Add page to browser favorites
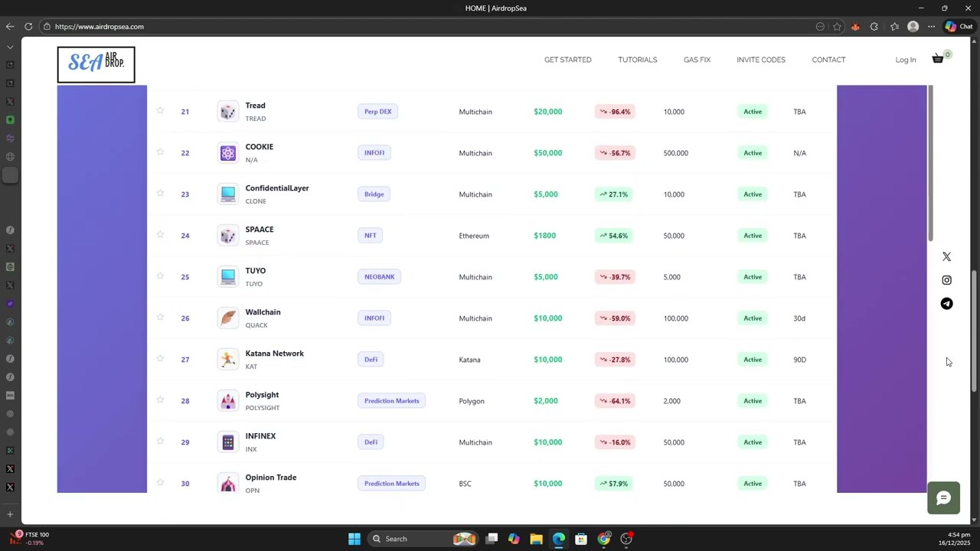Viewport: 980px width, 551px height. tap(837, 27)
